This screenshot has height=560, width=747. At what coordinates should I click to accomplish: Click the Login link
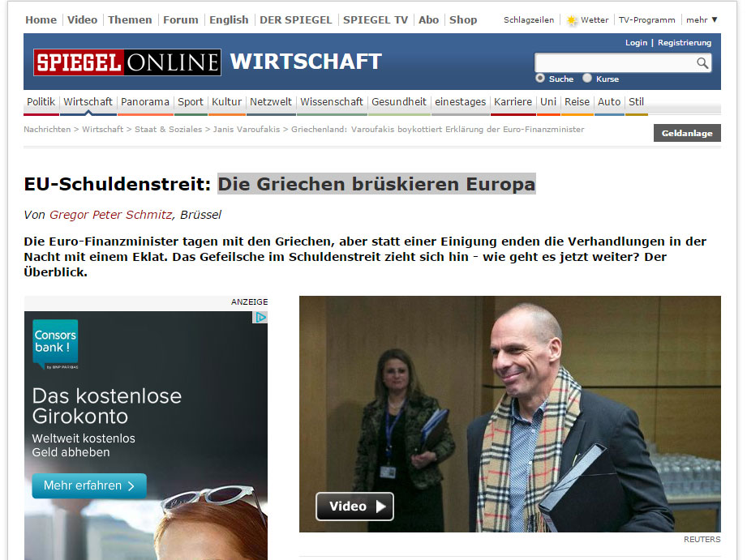pos(636,43)
